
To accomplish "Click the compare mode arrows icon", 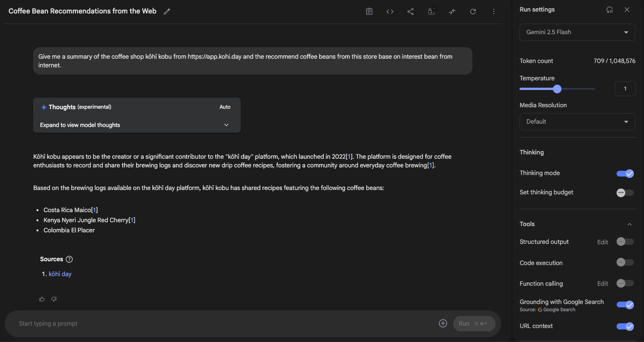I will coord(452,12).
